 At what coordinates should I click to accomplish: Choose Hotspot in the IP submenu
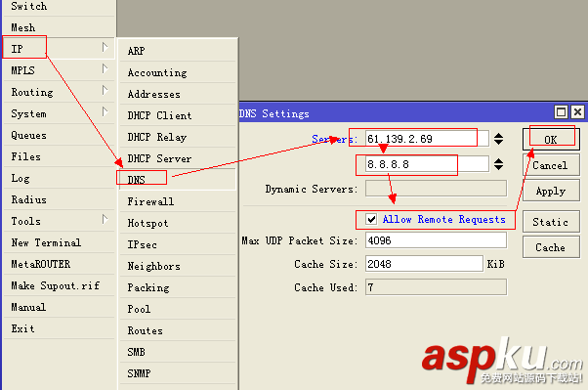[x=178, y=223]
